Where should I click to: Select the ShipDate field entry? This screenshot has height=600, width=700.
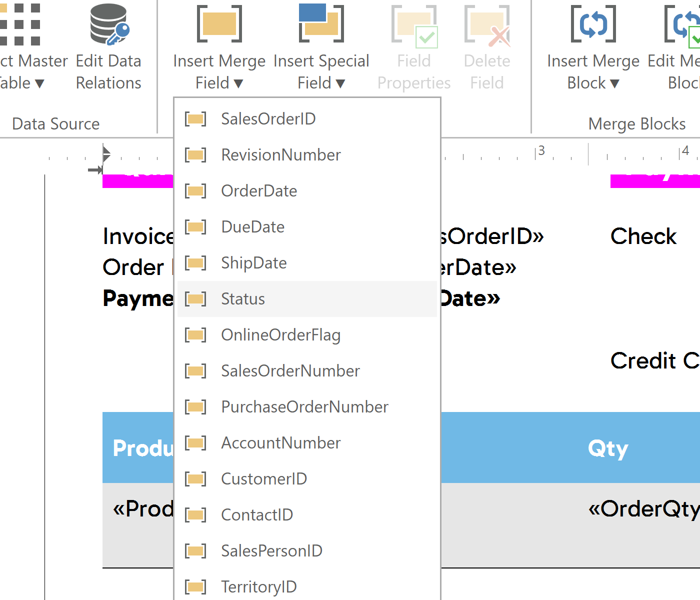click(x=307, y=263)
